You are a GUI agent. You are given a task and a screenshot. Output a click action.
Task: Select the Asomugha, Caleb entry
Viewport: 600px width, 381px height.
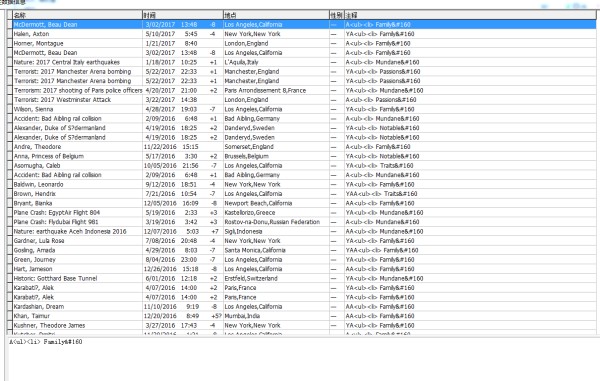coord(37,166)
